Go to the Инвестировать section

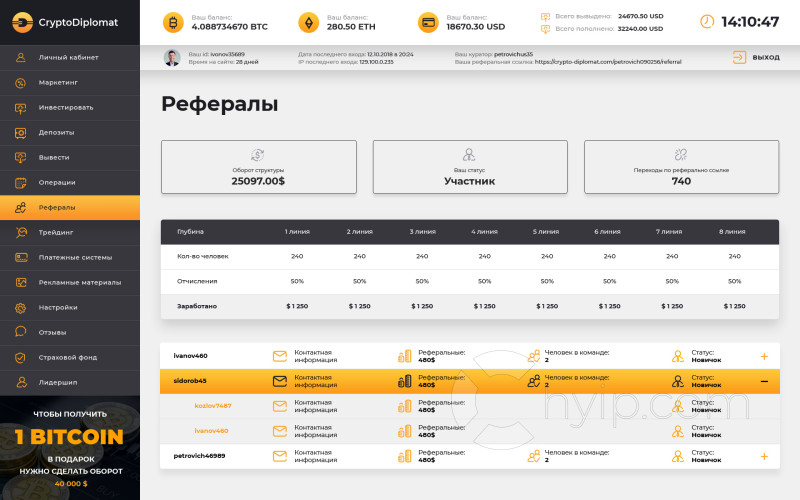tap(70, 108)
